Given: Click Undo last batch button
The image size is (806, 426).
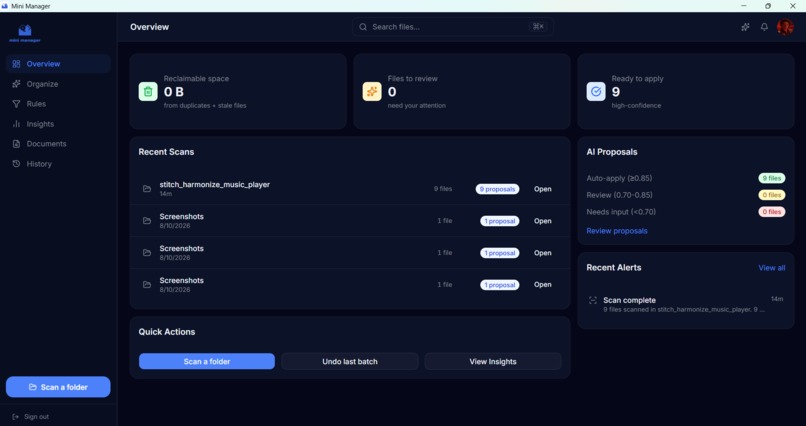Looking at the screenshot, I should click(x=350, y=361).
